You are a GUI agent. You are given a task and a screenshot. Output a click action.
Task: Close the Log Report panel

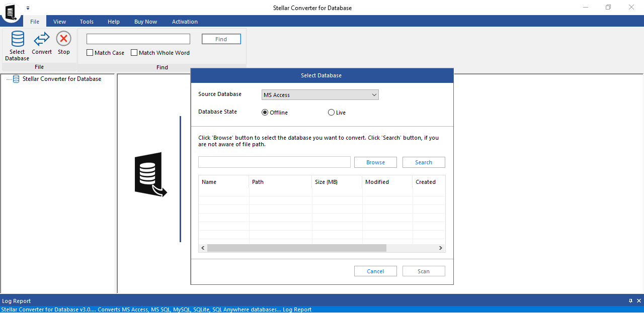(x=638, y=301)
